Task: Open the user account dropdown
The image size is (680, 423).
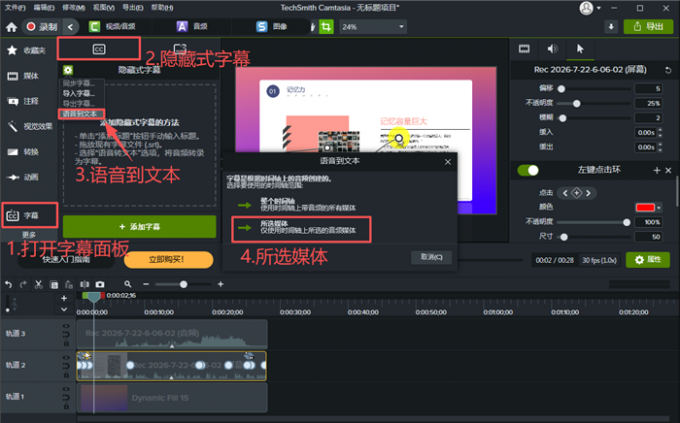Action: tap(590, 8)
